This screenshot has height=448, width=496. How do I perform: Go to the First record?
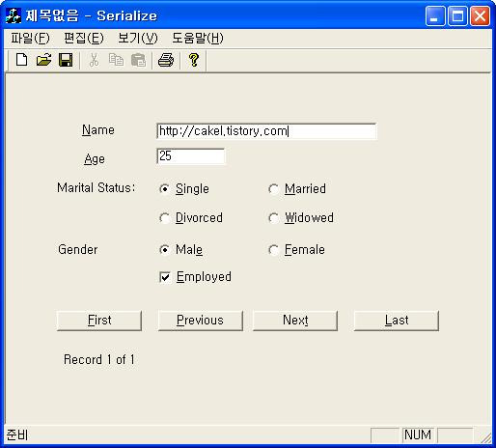99,321
